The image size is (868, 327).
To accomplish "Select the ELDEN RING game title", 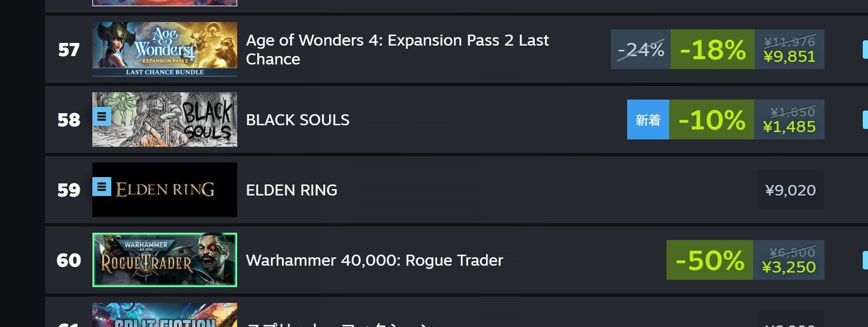I will point(291,190).
